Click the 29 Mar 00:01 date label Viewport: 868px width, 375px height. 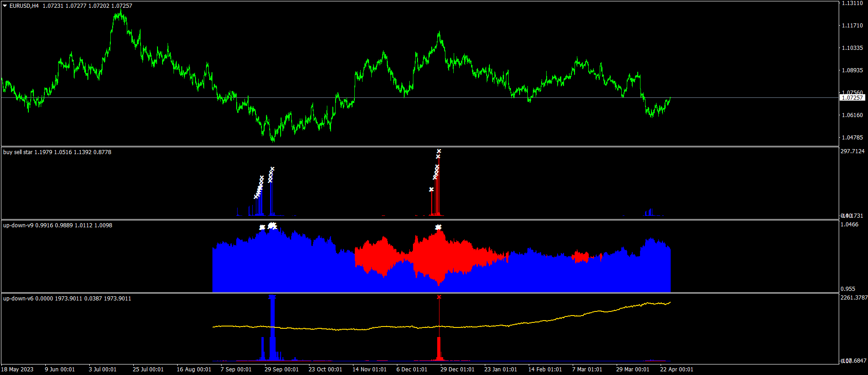632,370
